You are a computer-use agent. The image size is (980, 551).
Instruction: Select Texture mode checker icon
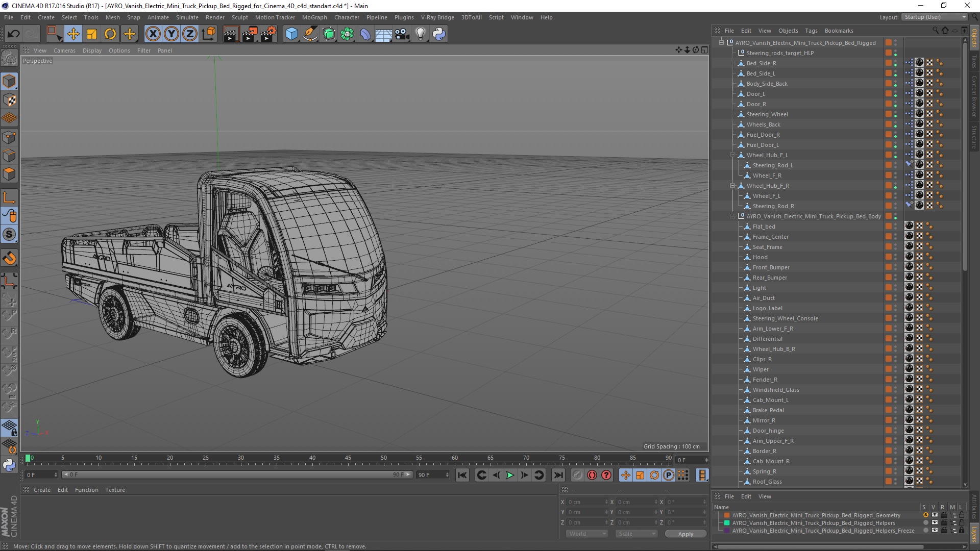click(9, 100)
